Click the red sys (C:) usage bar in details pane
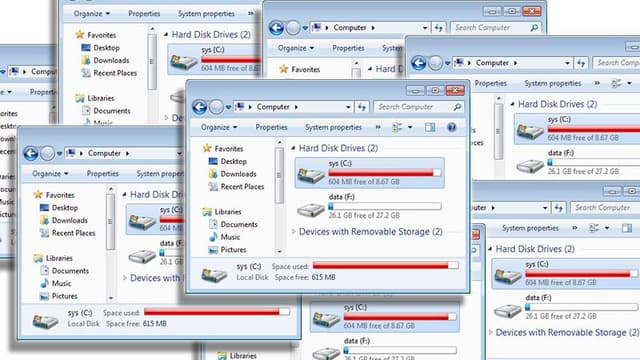 click(385, 266)
